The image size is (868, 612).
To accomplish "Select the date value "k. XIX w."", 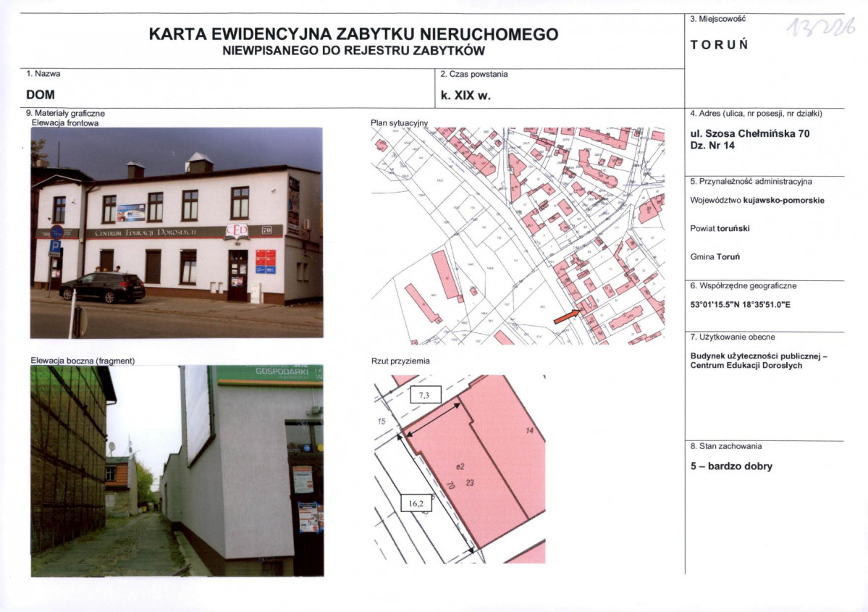I will click(465, 96).
